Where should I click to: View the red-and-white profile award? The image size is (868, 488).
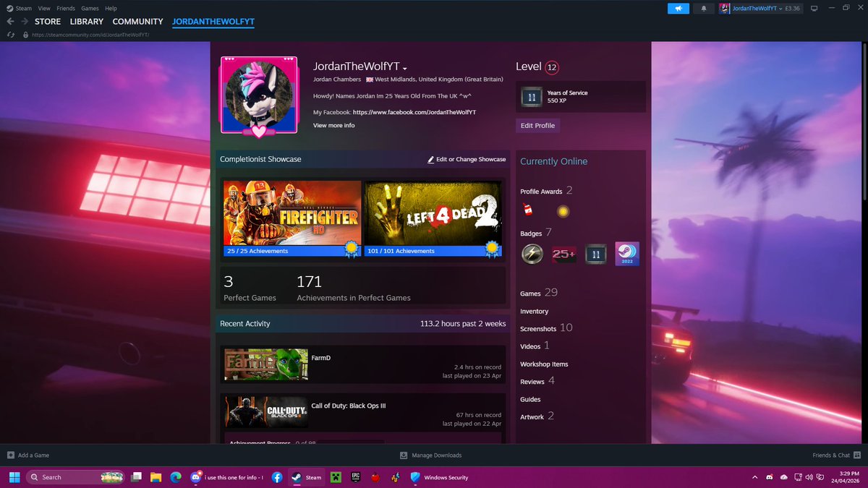527,210
